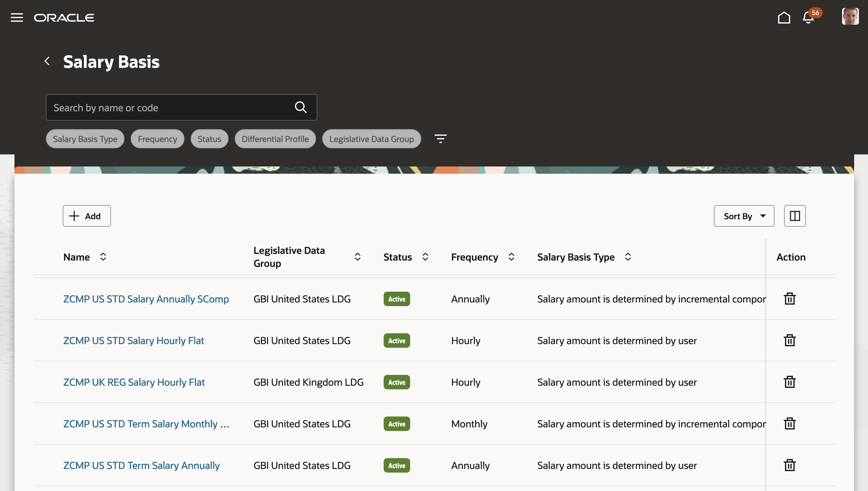The width and height of the screenshot is (868, 491).
Task: Select type cell in Term Salary Annually row
Action: (617, 465)
